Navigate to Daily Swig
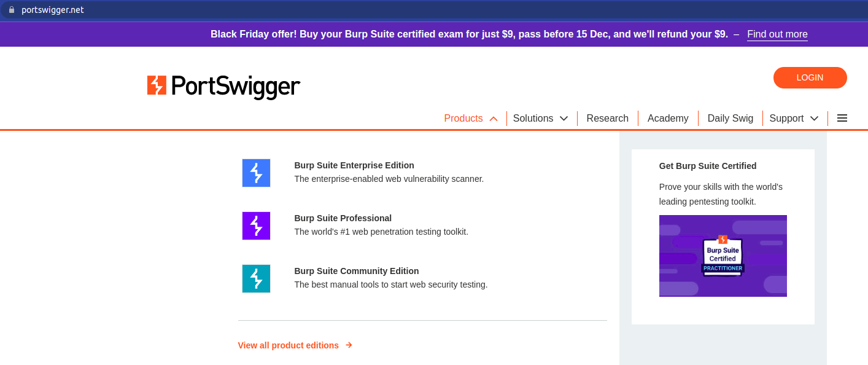Image resolution: width=868 pixels, height=365 pixels. coord(730,118)
